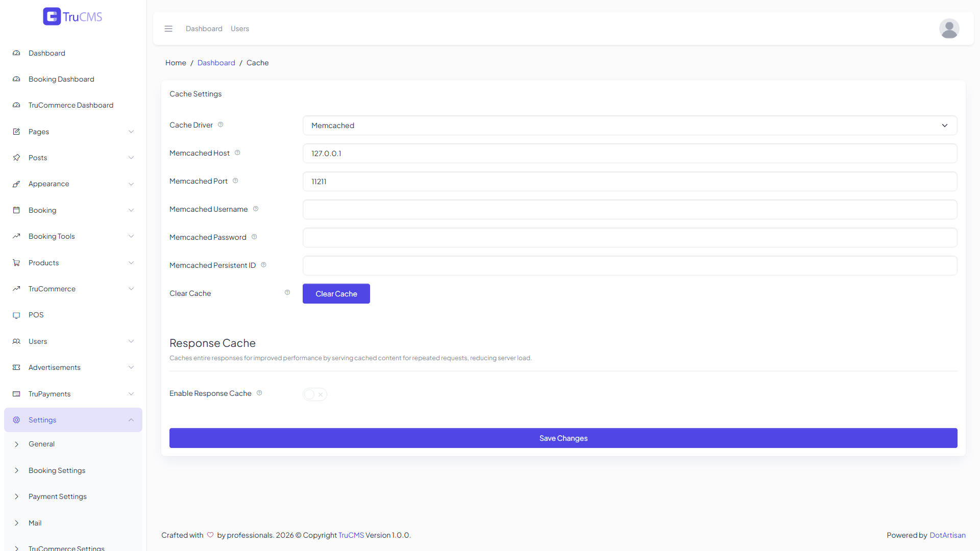The width and height of the screenshot is (980, 551).
Task: Open the TruCMS footer link
Action: (351, 535)
